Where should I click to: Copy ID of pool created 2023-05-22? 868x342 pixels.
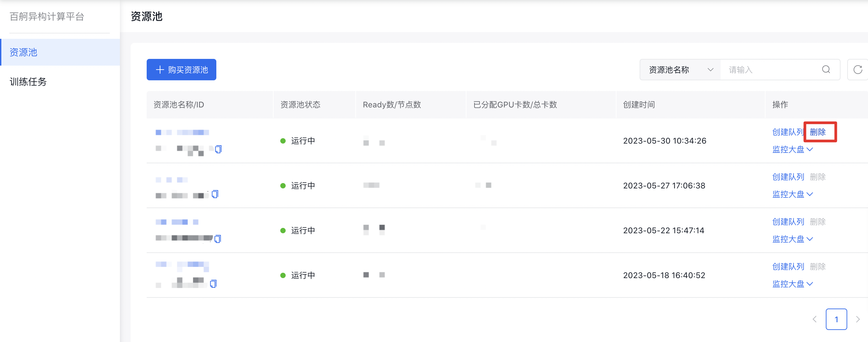(218, 239)
